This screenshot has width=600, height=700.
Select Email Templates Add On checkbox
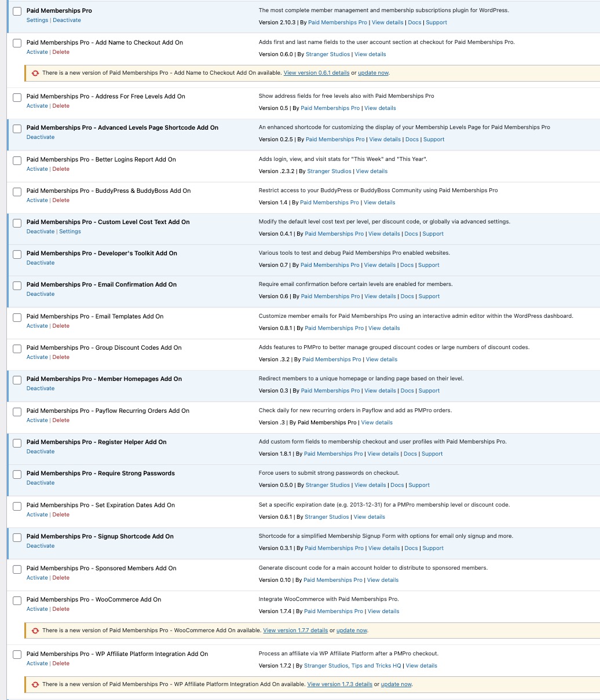point(17,317)
